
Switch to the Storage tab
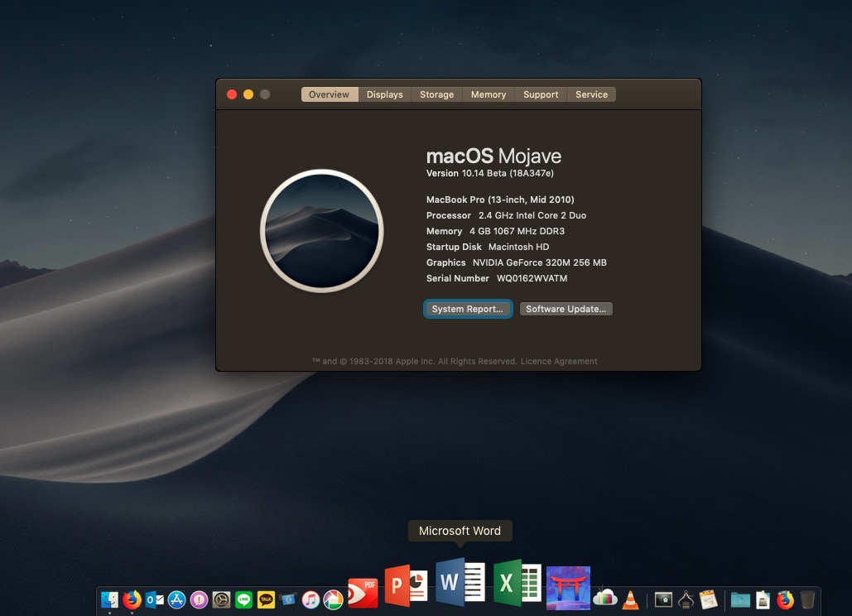pyautogui.click(x=437, y=94)
